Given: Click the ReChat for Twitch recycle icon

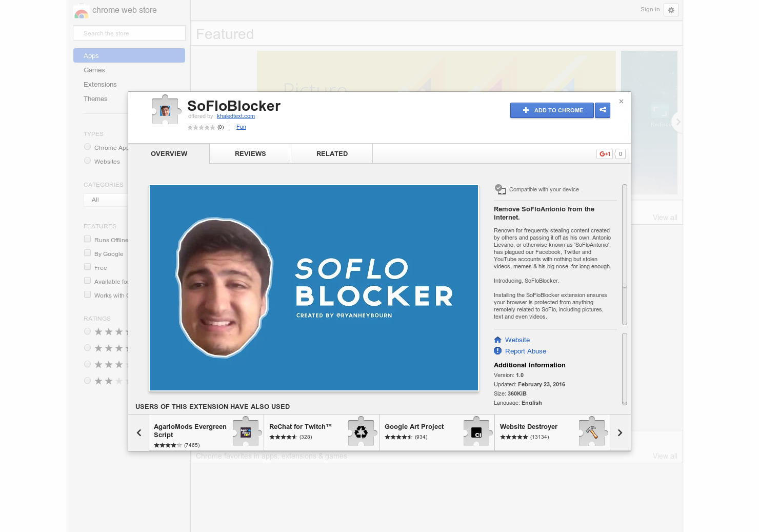Looking at the screenshot, I should [361, 432].
